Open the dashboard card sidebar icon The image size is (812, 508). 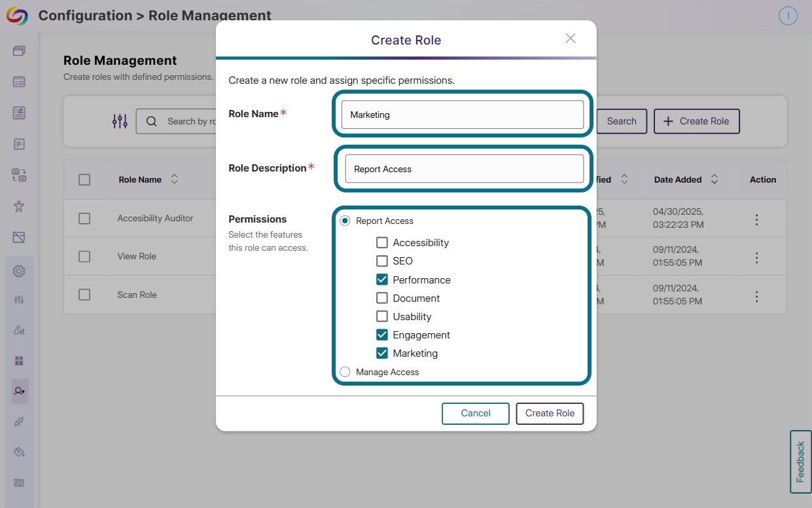tap(19, 82)
